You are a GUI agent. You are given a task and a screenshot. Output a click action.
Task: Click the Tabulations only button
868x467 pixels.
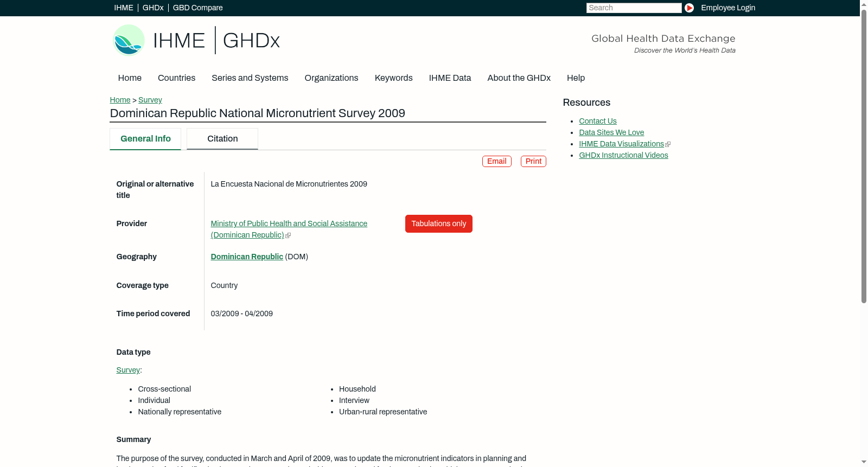pyautogui.click(x=439, y=223)
